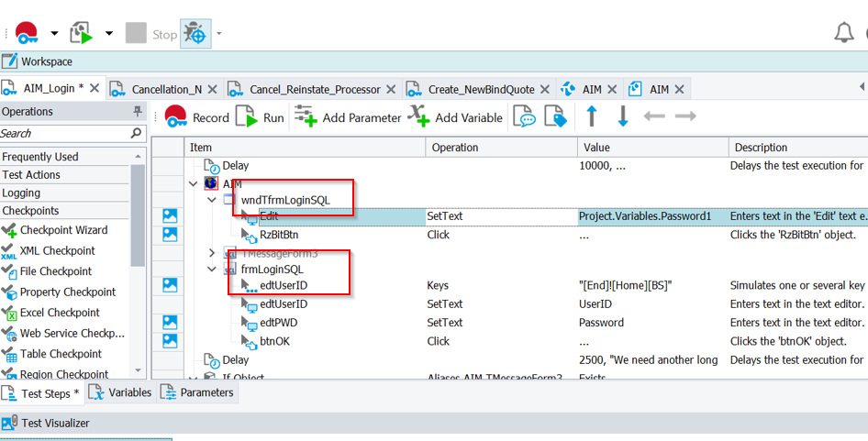The height and width of the screenshot is (441, 868).
Task: Open the dropdown arrow next to the top Record button
Action: tap(54, 34)
